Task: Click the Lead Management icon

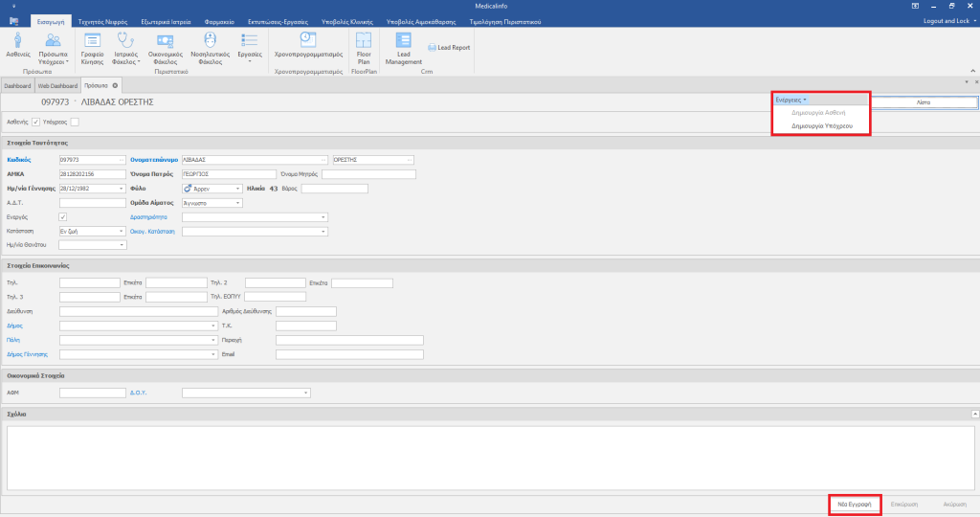Action: (x=404, y=40)
